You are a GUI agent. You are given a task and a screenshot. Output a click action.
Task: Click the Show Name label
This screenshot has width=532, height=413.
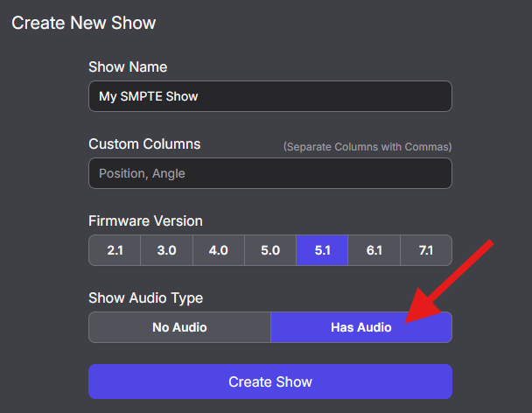tap(128, 67)
